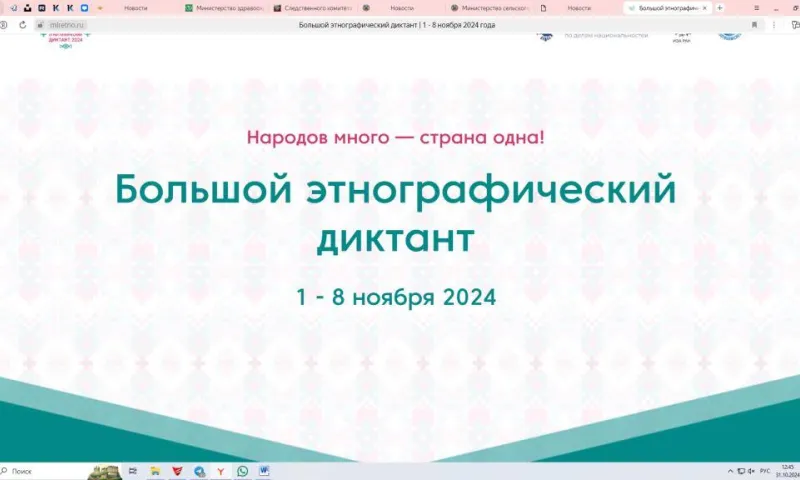
Task: Reload the page with the refresh icon
Action: click(22, 24)
